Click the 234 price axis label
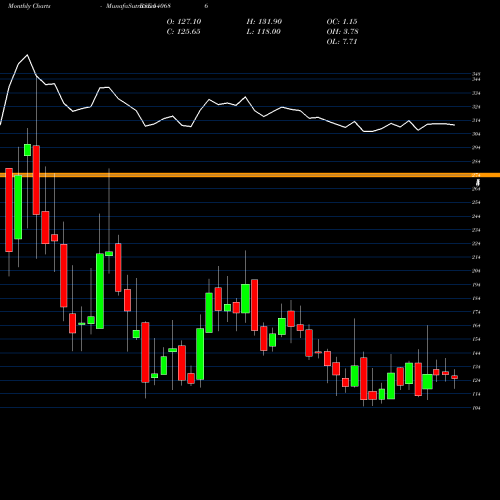Viewport: 500px width, 500px height. [476, 230]
